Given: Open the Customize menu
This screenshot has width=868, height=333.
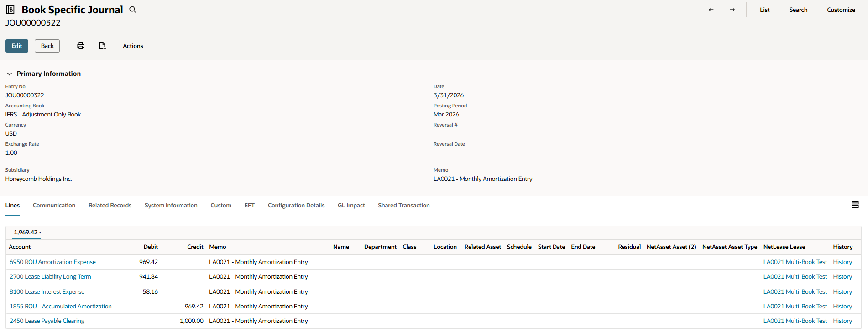Looking at the screenshot, I should point(841,10).
